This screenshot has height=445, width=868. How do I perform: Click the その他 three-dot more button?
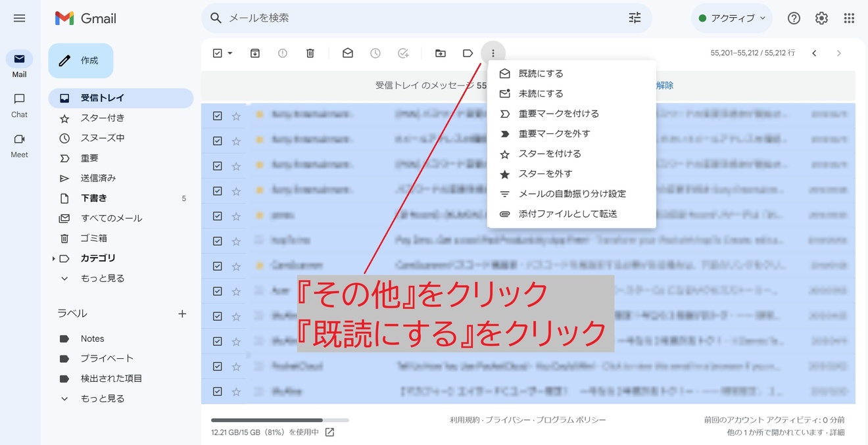493,53
